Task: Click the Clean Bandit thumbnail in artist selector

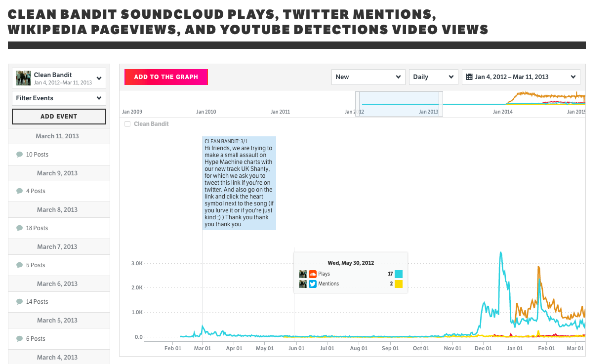Action: tap(24, 78)
